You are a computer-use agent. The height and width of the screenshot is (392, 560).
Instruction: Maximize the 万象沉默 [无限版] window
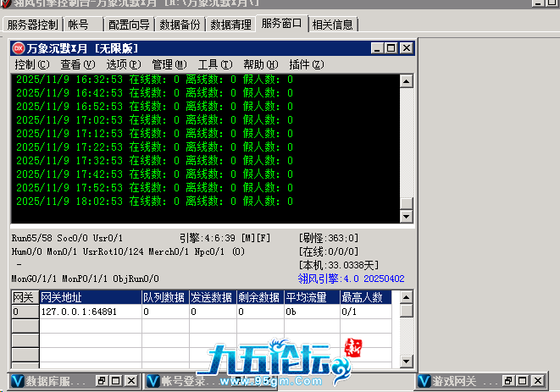[391, 48]
